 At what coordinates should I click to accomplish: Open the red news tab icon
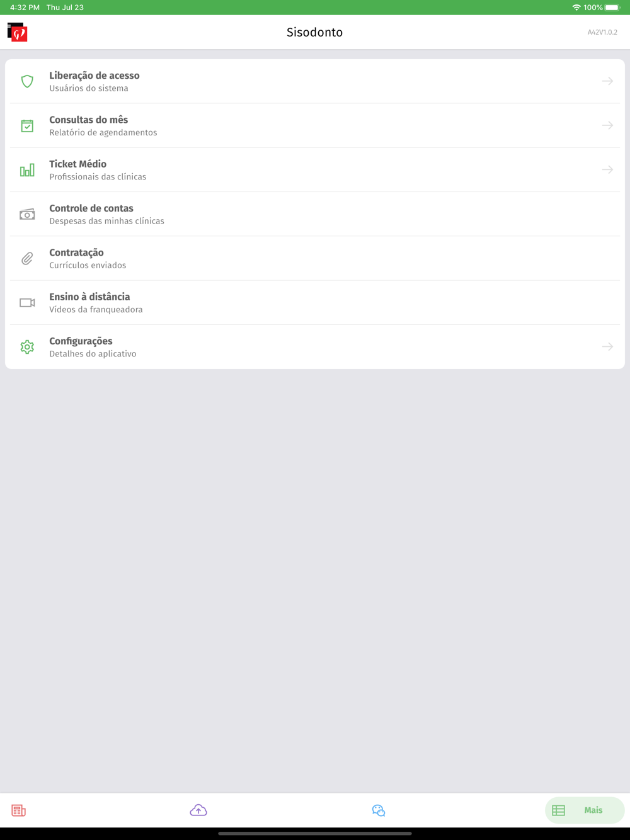click(x=19, y=810)
